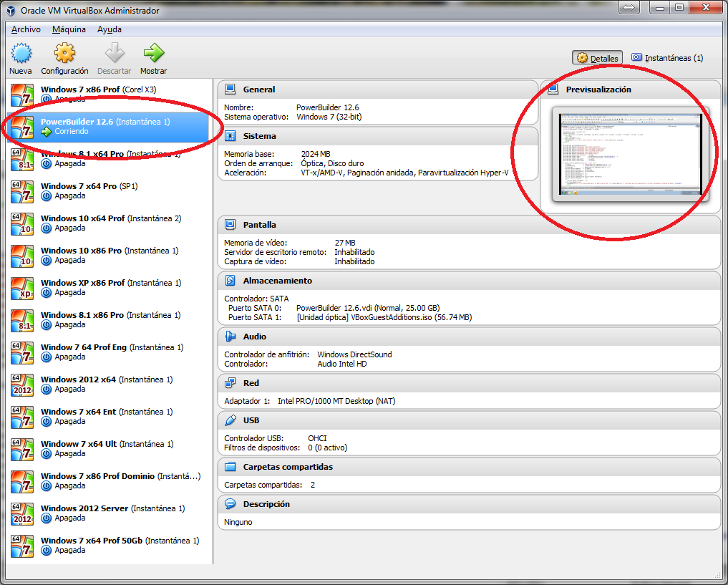This screenshot has width=728, height=585.
Task: Click the Windows 10 x86 Pro OS icon
Action: 22,256
